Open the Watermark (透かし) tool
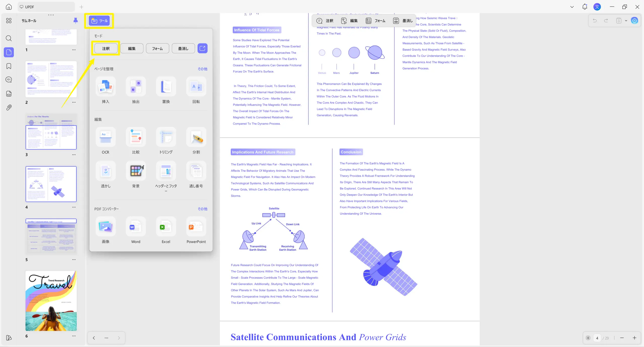Screen dimensions: 644x347 (x=105, y=171)
